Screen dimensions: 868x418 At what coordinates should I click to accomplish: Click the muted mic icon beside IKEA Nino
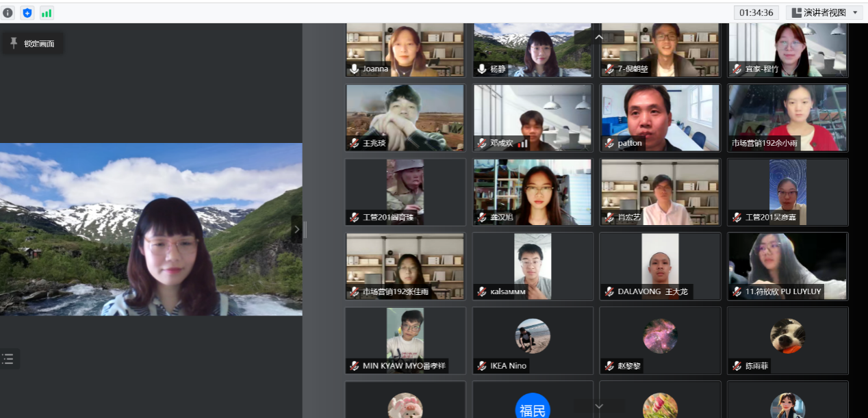tap(482, 366)
